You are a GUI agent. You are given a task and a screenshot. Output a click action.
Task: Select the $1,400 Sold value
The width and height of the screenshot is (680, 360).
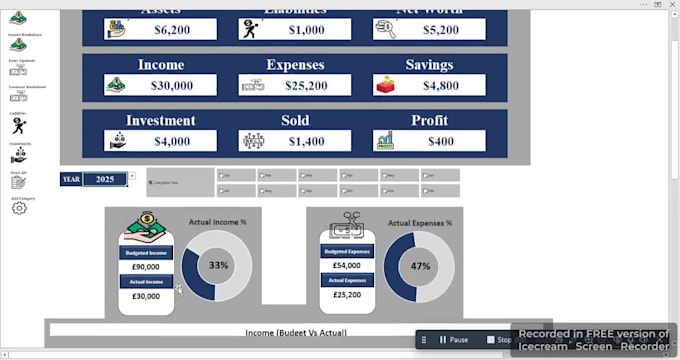click(x=306, y=141)
